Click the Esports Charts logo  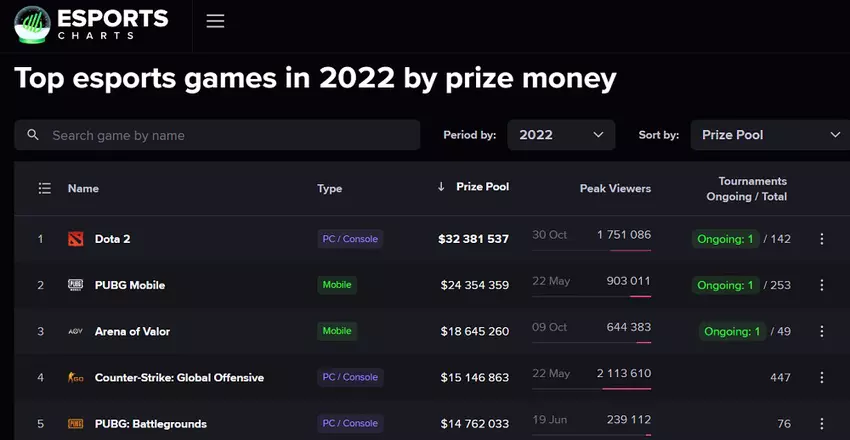coord(91,24)
